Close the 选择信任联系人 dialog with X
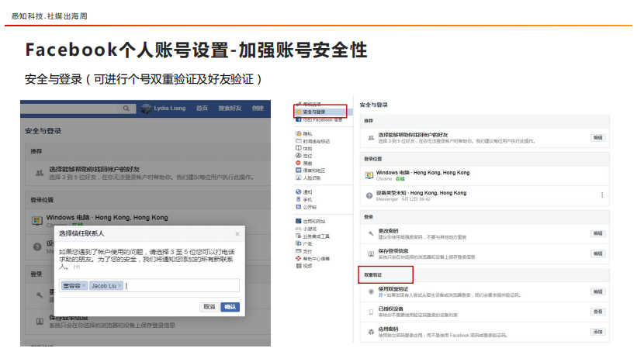Image resolution: width=644 pixels, height=355 pixels. pos(237,234)
